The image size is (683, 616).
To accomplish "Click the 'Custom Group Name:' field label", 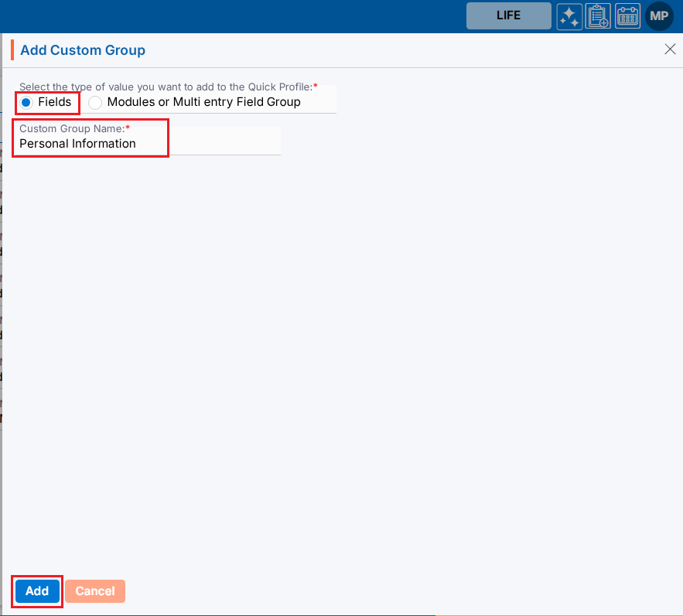I will coord(71,128).
